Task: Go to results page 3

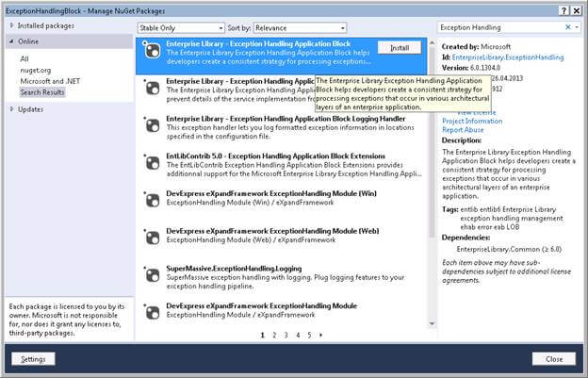Action: tap(286, 336)
